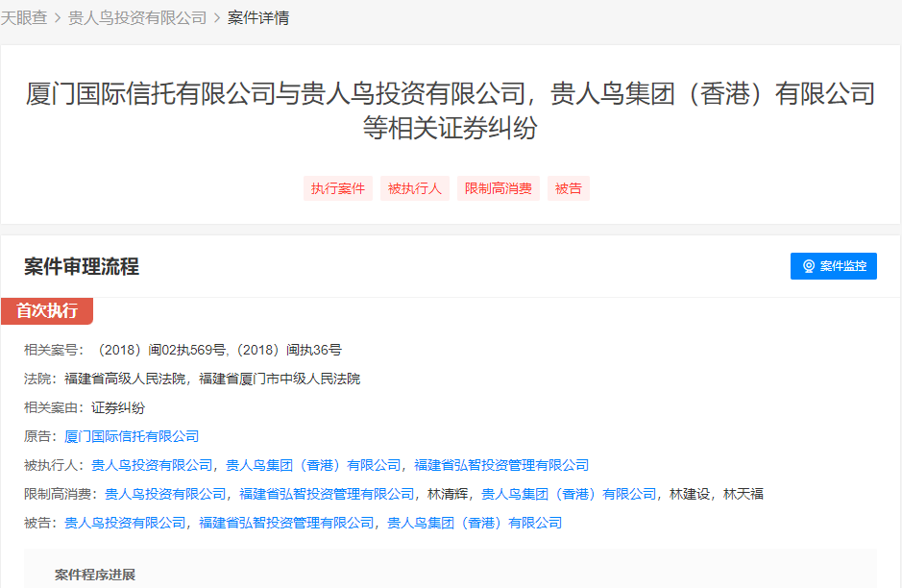This screenshot has height=588, width=902.
Task: Open 贵人鸟投资有限公司 in the 被执行人 row
Action: (x=152, y=465)
